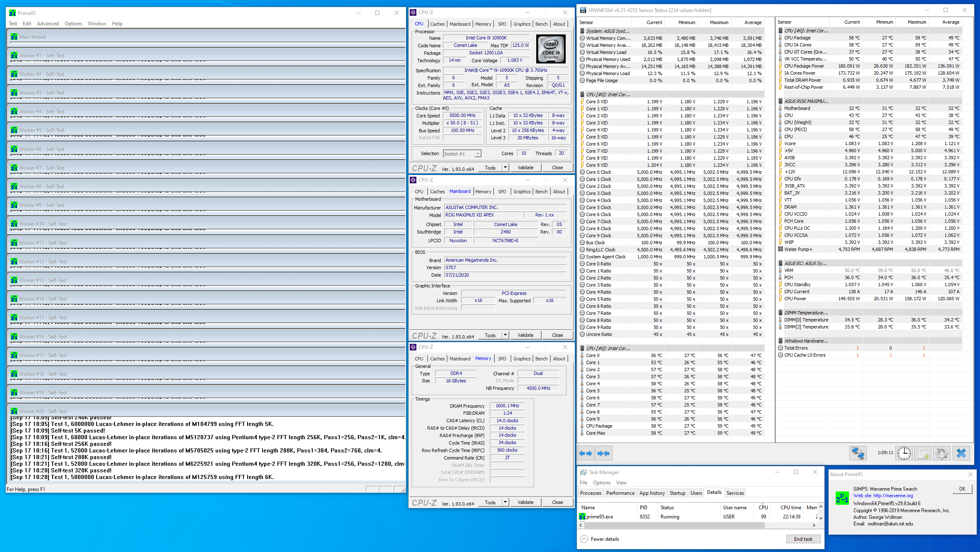Viewport: 980px width, 552px height.
Task: Click Physical Memory Load row in HWiNFO
Action: coord(671,73)
